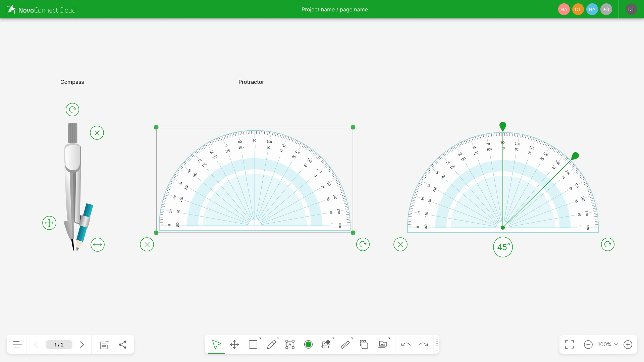Select the pan/move canvas tool
Viewport: 644px width, 362px height.
234,344
